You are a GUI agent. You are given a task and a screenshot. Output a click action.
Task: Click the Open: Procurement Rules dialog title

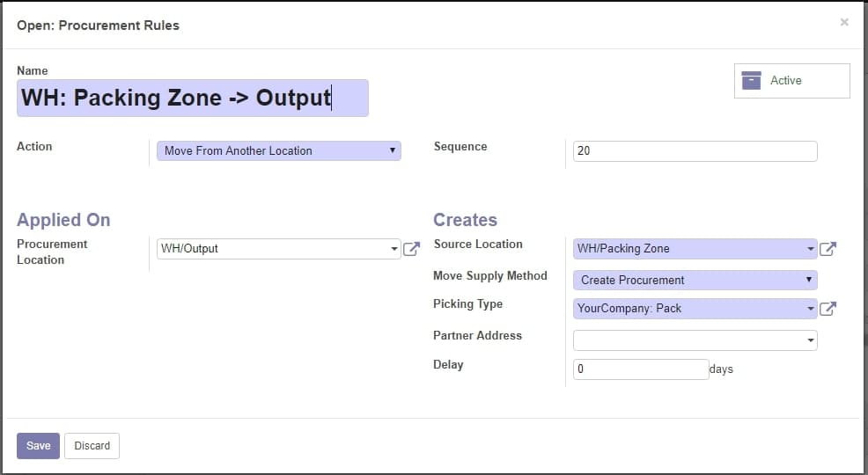(x=98, y=26)
